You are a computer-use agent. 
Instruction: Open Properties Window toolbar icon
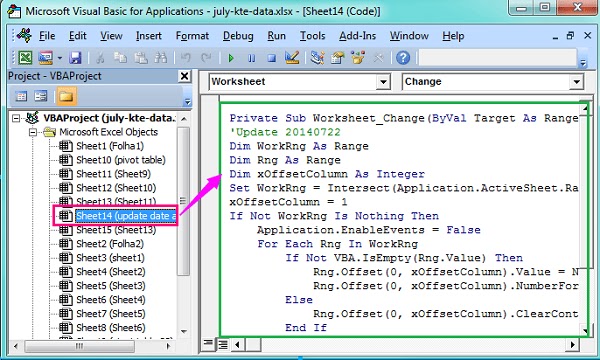click(338, 58)
